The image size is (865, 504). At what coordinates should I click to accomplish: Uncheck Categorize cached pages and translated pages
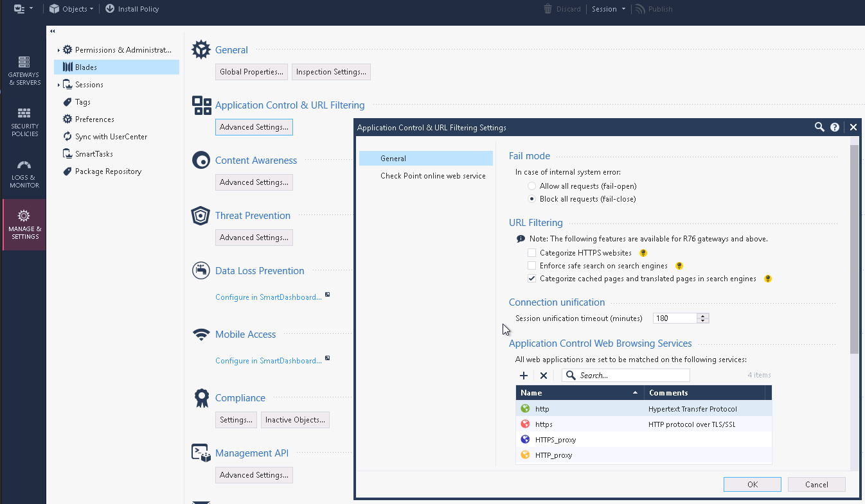click(x=531, y=279)
